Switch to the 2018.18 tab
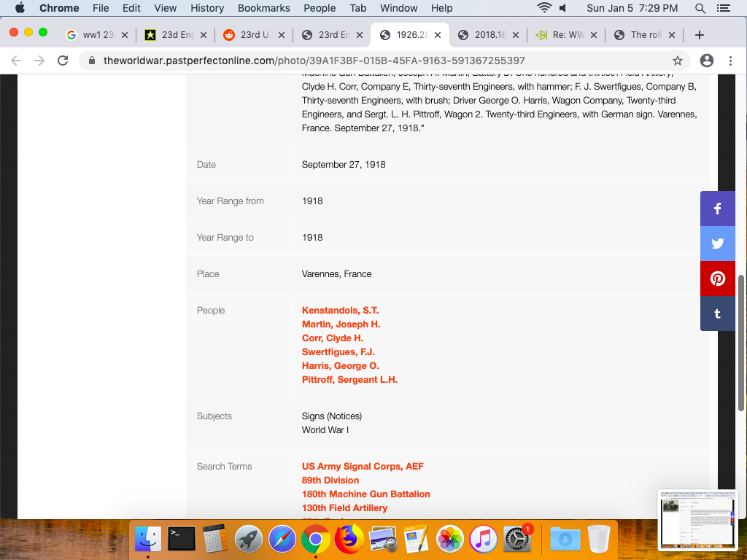This screenshot has width=747, height=560. tap(484, 35)
